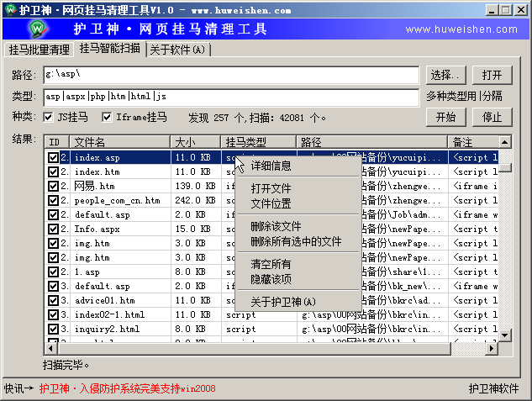
Task: Toggle the Iframe挂马 checkbox
Action: (x=107, y=118)
